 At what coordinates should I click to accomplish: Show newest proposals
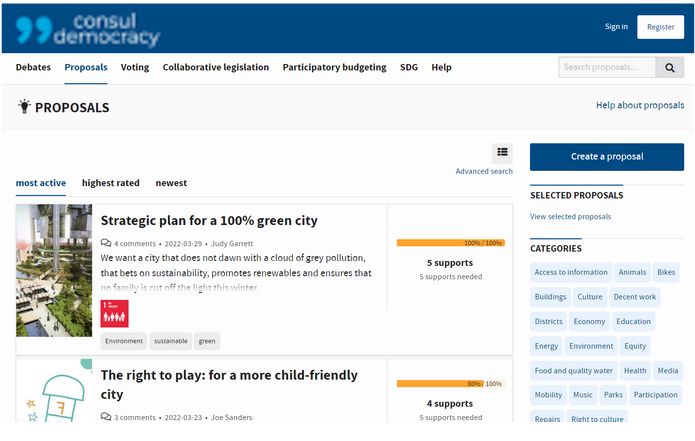171,183
